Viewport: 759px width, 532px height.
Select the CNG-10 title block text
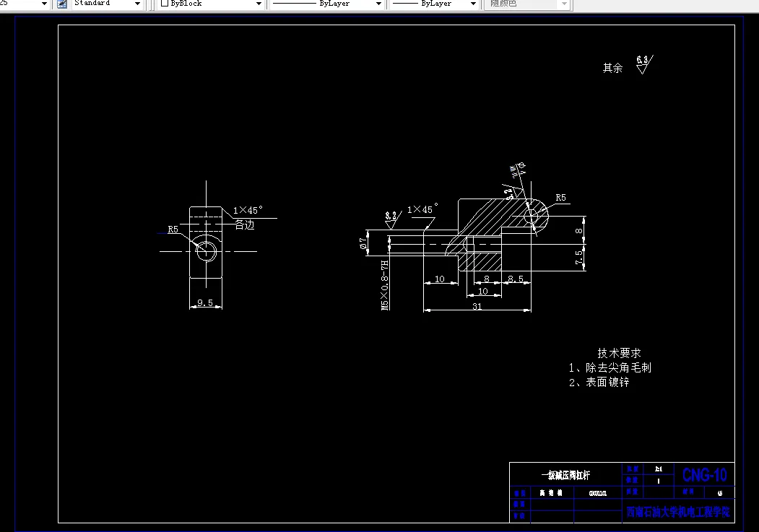(x=704, y=475)
